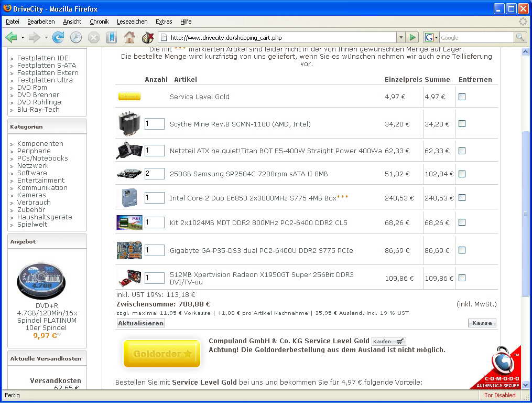Click the yellow Service Level Gold badge
This screenshot has width=532, height=403.
point(129,97)
